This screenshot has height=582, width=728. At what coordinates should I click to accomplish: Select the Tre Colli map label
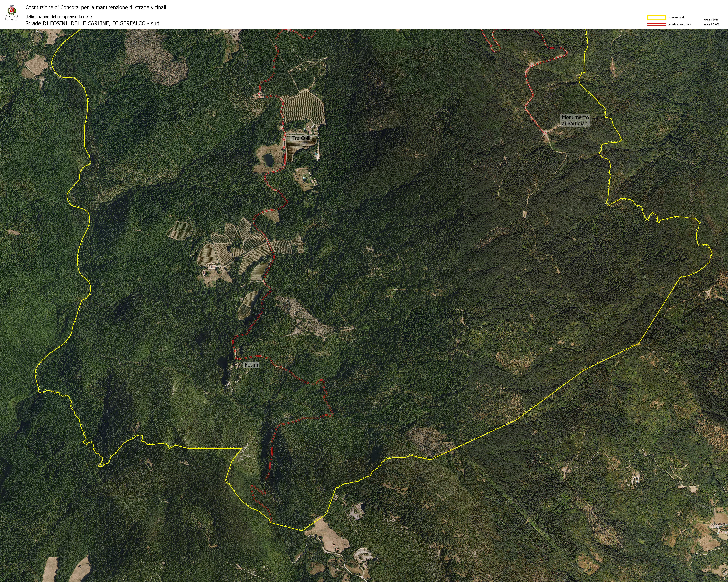click(x=301, y=138)
